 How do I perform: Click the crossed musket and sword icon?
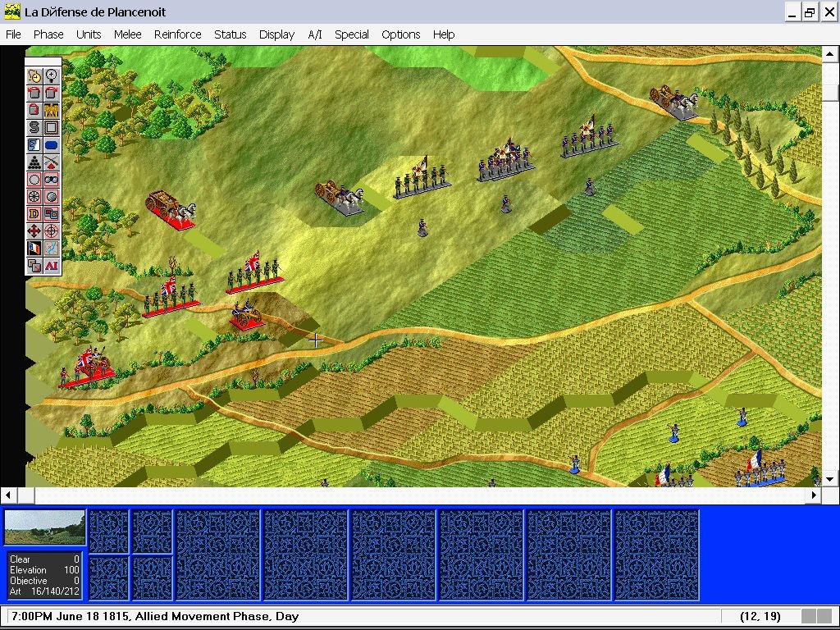[x=52, y=162]
